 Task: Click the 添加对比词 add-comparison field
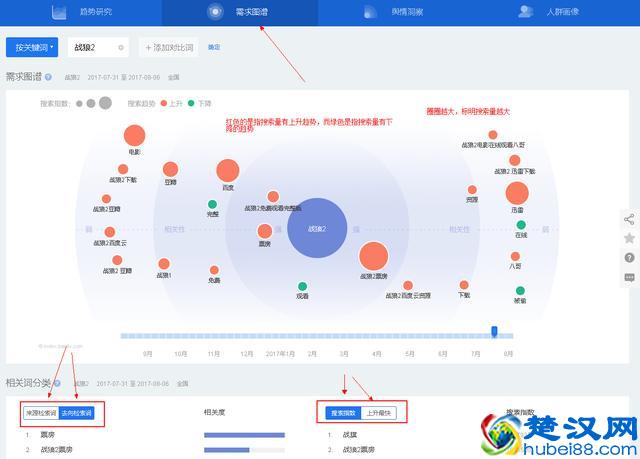pos(169,47)
